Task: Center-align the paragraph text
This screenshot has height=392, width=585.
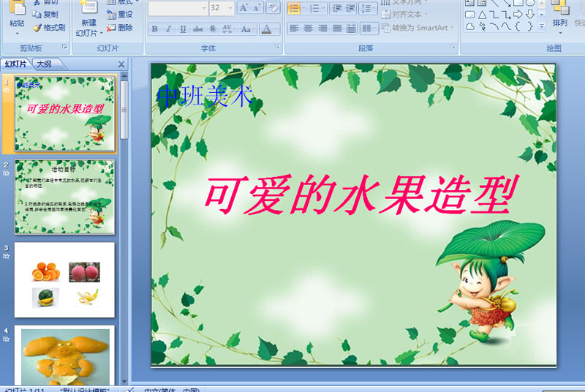Action: coord(308,29)
